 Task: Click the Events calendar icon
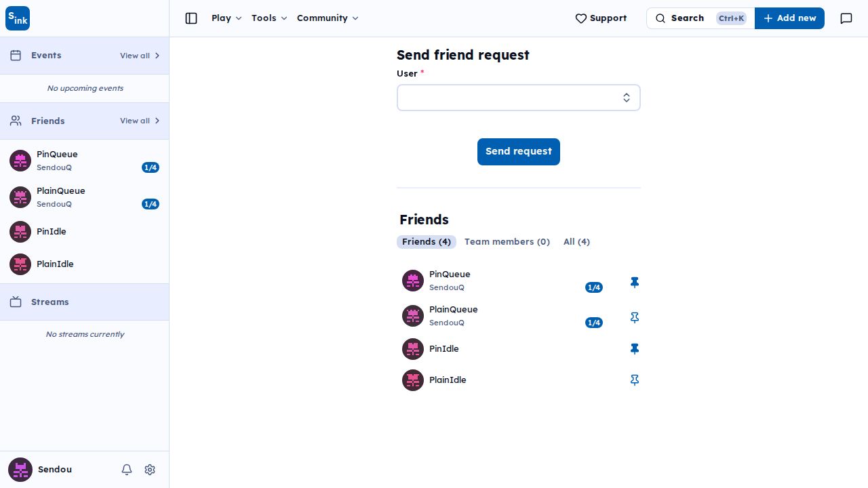point(16,56)
